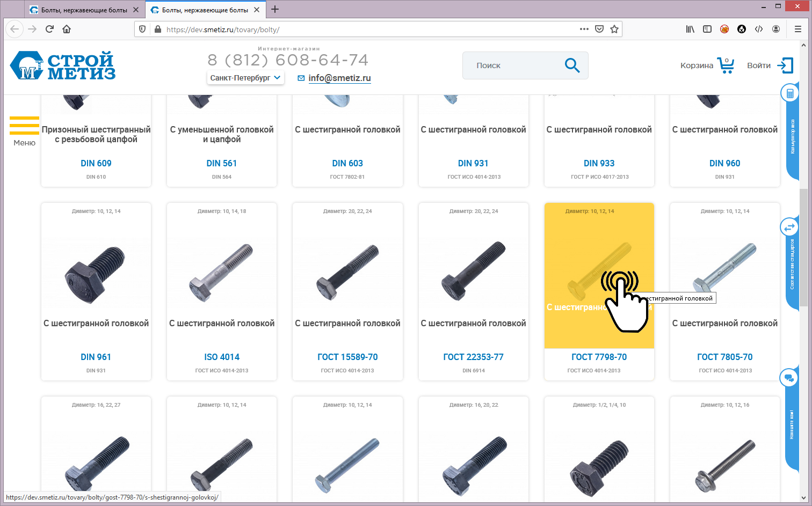Reload the current page

(x=49, y=29)
